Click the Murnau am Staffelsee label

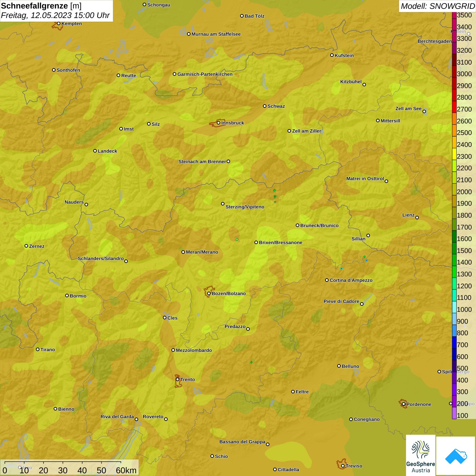point(216,34)
